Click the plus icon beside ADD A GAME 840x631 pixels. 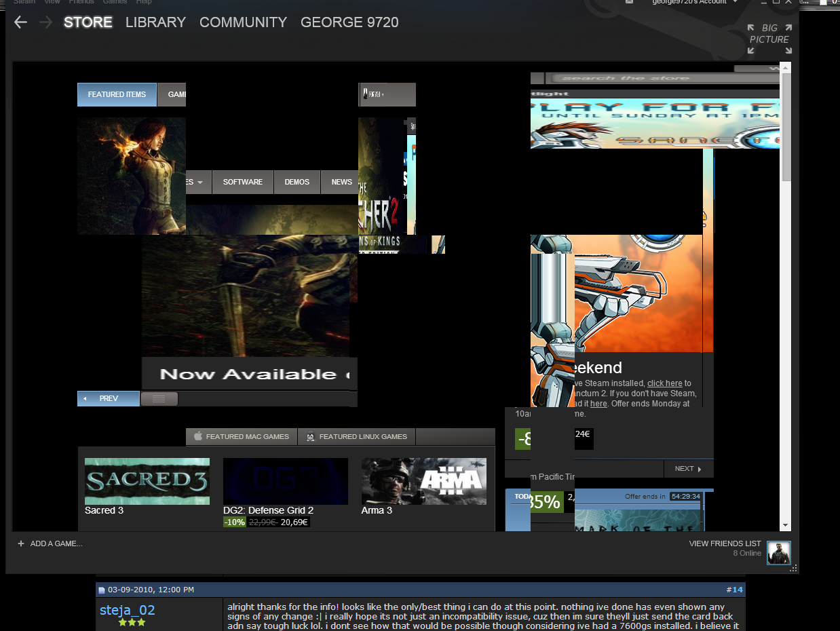tap(21, 543)
